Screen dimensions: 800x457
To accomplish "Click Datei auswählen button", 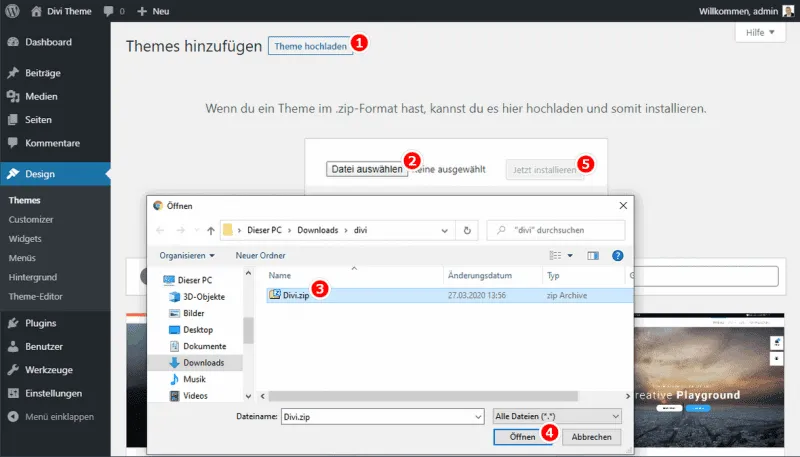I will (367, 169).
